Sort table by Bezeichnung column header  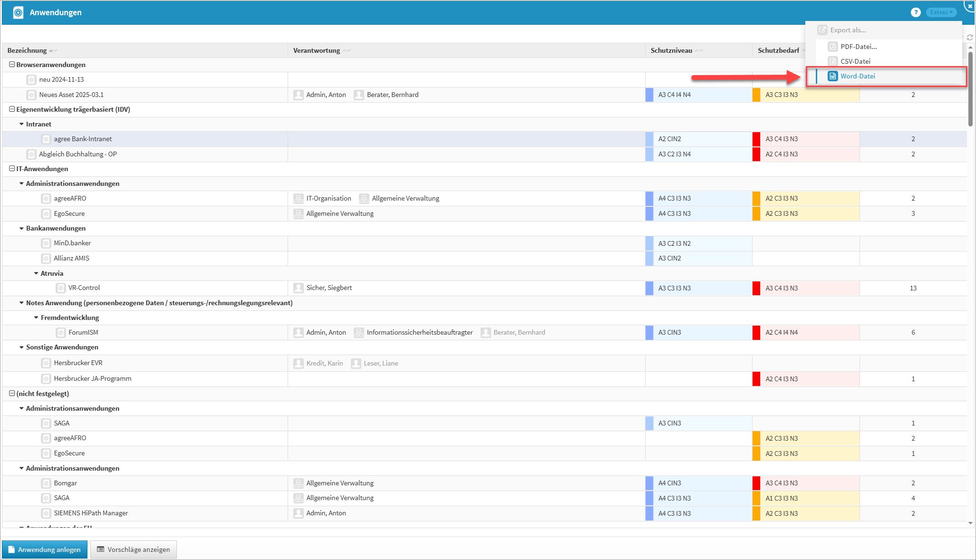[27, 50]
